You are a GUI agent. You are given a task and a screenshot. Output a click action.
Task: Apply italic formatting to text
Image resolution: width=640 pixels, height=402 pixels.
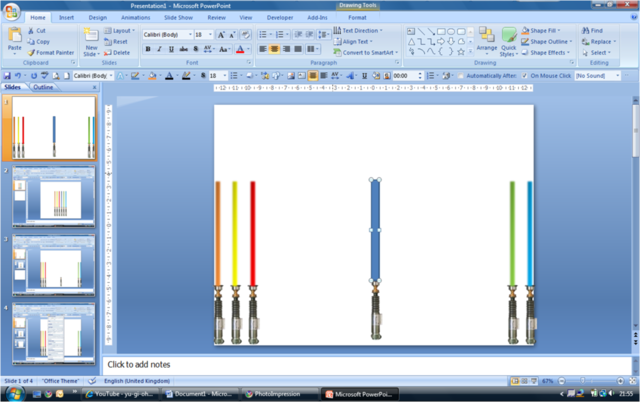click(159, 48)
